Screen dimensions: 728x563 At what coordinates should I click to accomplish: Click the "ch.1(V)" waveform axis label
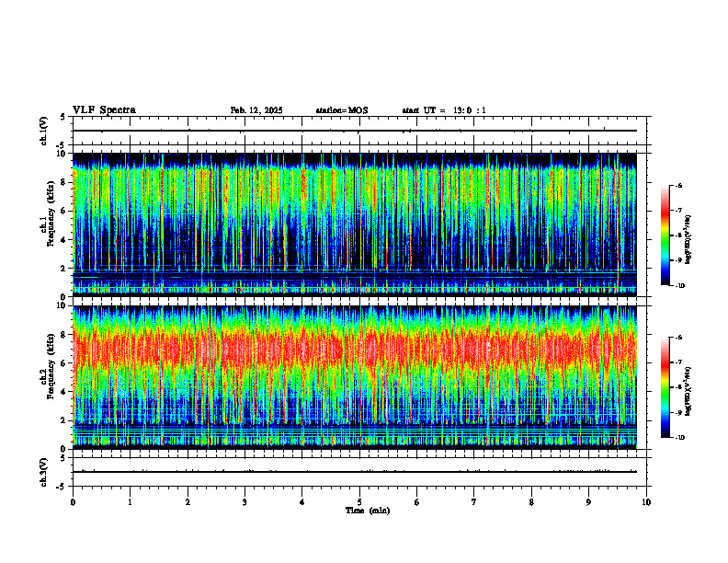click(44, 131)
